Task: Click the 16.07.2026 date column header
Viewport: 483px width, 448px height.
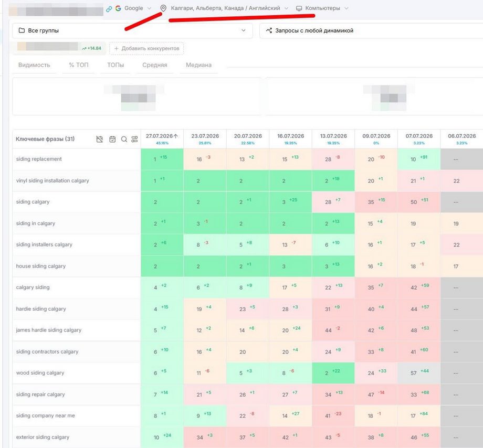Action: coord(290,139)
